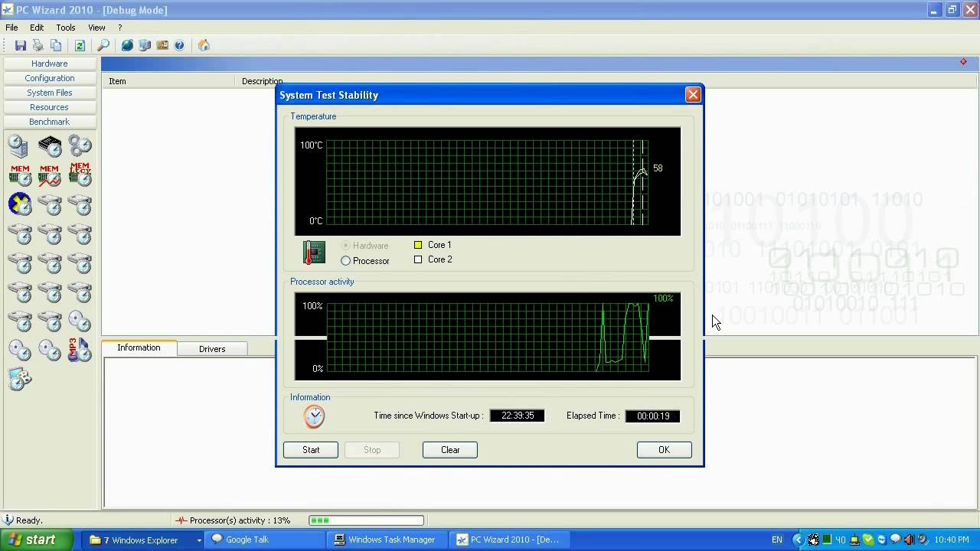Click the clock icon in Information group

coord(314,416)
